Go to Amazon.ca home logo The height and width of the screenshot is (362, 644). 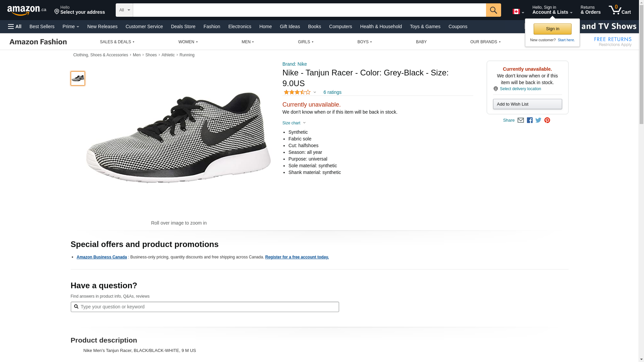click(x=27, y=10)
